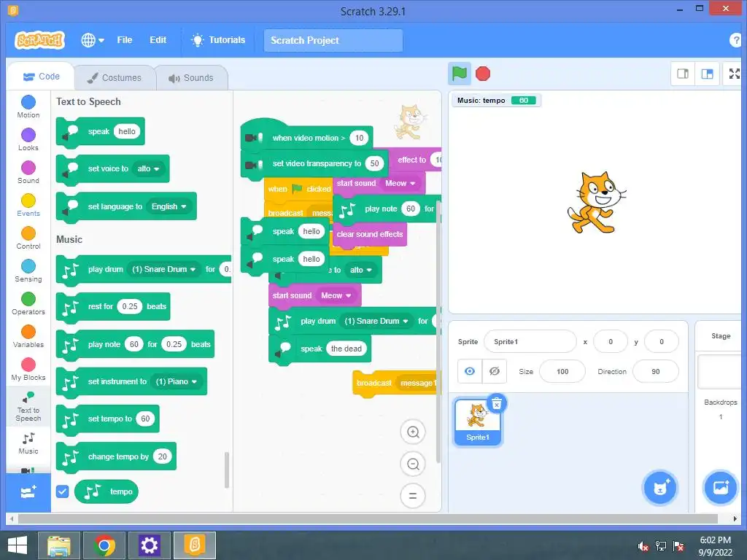Open Snare Drum dropdown in workspace script
747x560 pixels.
pyautogui.click(x=376, y=321)
